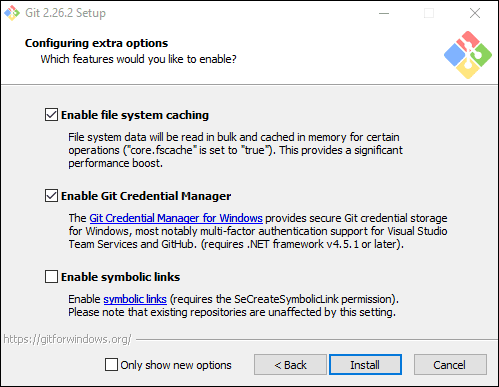Viewport: 499px width, 387px height.
Task: Click the 'Enable symbolic links' bold label text
Action: pos(121,277)
